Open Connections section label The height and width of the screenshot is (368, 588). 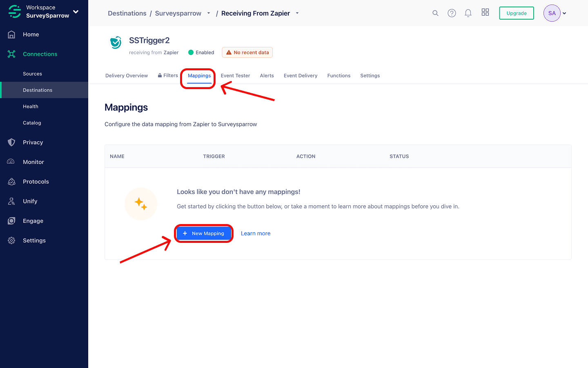coord(40,54)
